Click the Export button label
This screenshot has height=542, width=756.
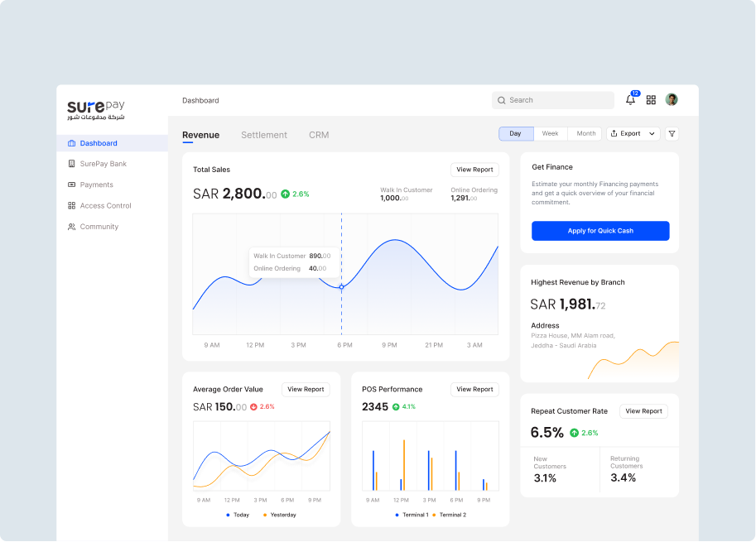tap(630, 134)
